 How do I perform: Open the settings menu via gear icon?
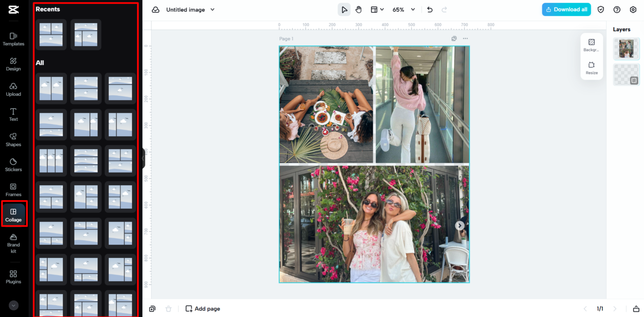[633, 9]
